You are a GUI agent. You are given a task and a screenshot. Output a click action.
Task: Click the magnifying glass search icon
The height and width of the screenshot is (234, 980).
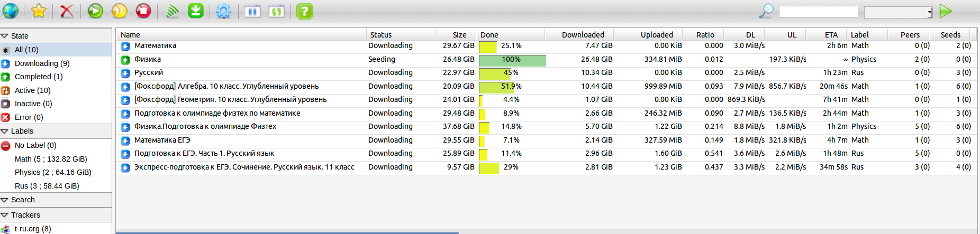pyautogui.click(x=766, y=11)
